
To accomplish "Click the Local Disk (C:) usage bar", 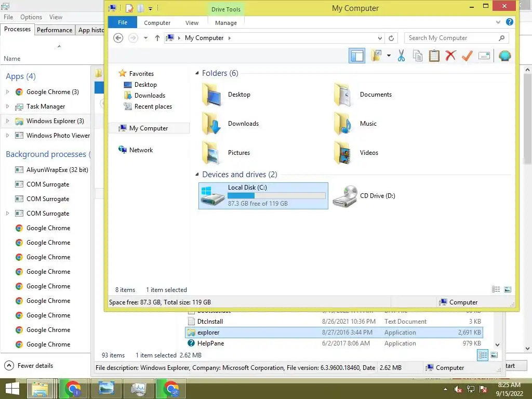I will pyautogui.click(x=276, y=195).
